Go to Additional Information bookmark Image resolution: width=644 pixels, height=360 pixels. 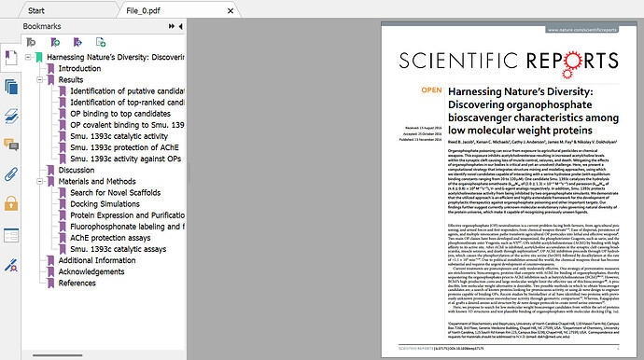pos(97,260)
